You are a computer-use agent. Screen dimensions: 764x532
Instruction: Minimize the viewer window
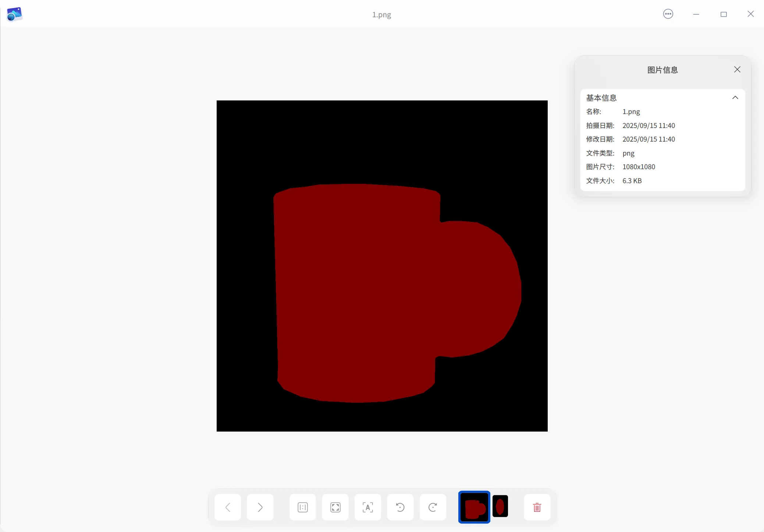click(696, 14)
